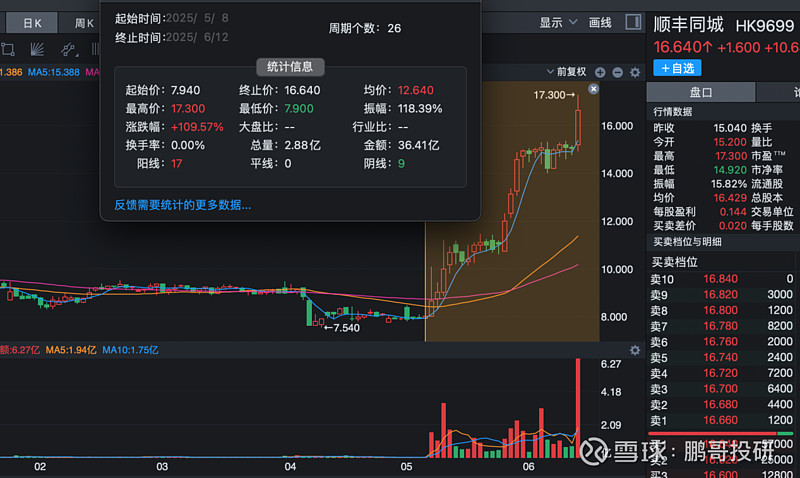
Task: Select the 卖5 order row at 16.740
Action: (x=722, y=358)
